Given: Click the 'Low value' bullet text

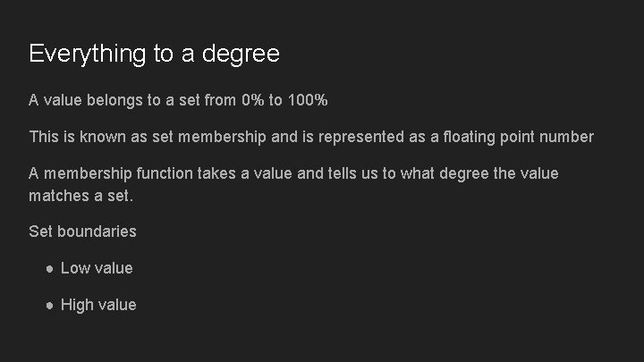Looking at the screenshot, I should pos(97,268).
